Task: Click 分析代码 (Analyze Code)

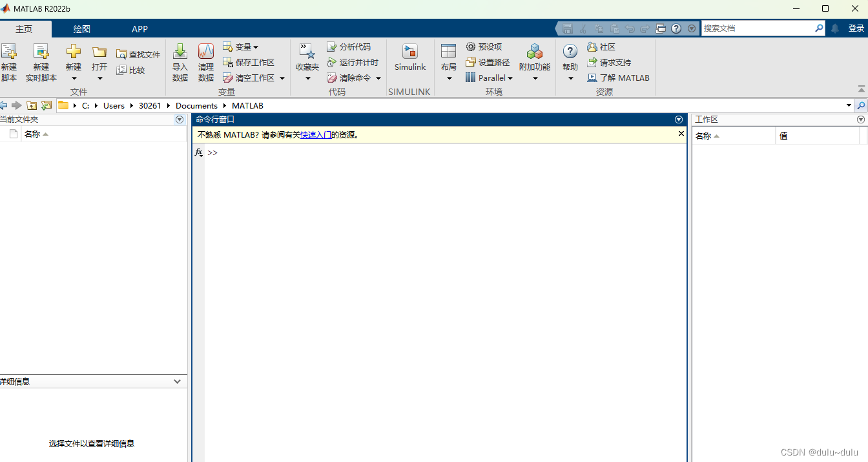Action: 349,47
